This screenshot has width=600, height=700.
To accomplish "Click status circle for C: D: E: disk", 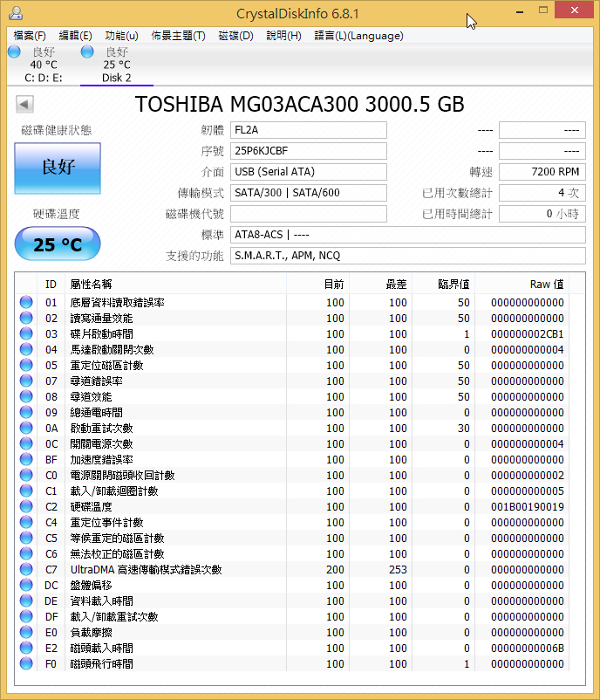I will click(14, 51).
